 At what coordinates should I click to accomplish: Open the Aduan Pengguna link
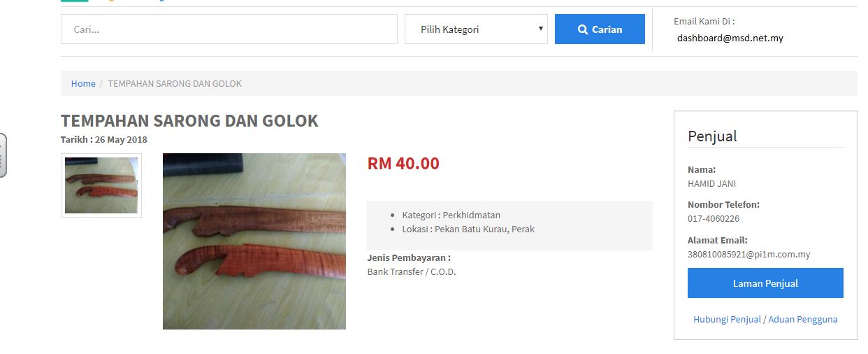click(802, 319)
